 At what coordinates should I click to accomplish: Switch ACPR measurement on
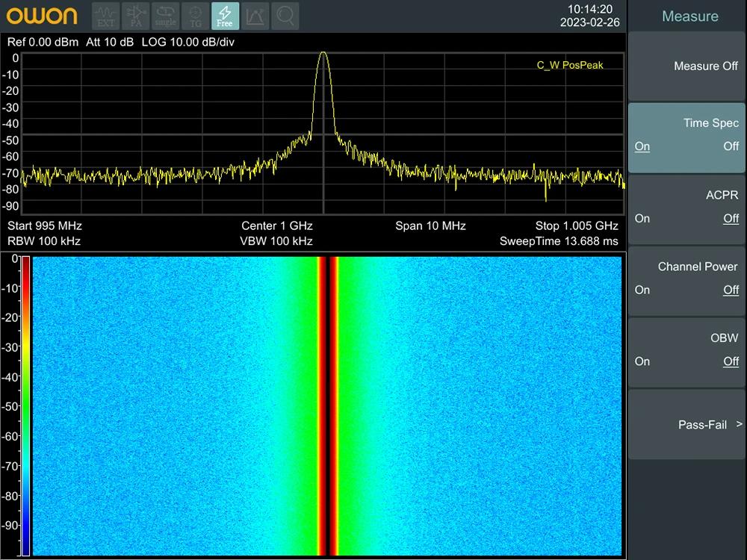642,218
